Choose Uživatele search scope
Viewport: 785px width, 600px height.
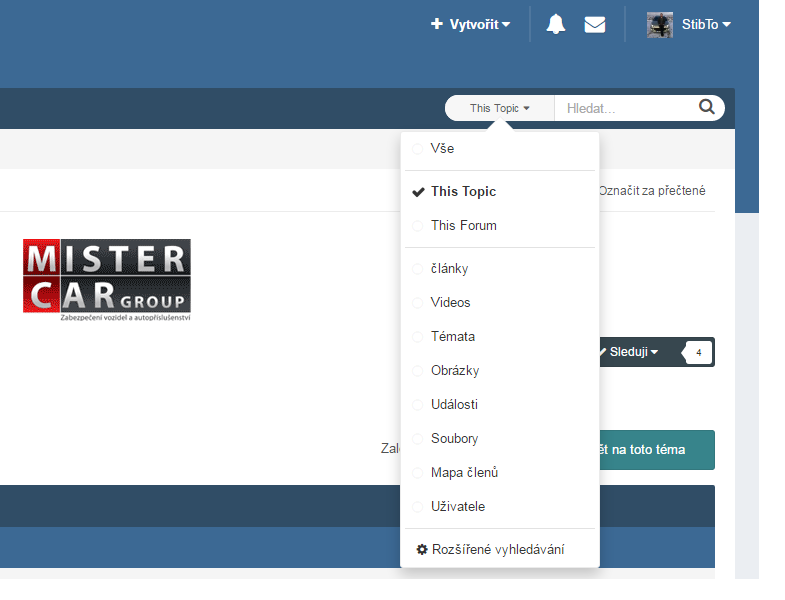pyautogui.click(x=500, y=507)
